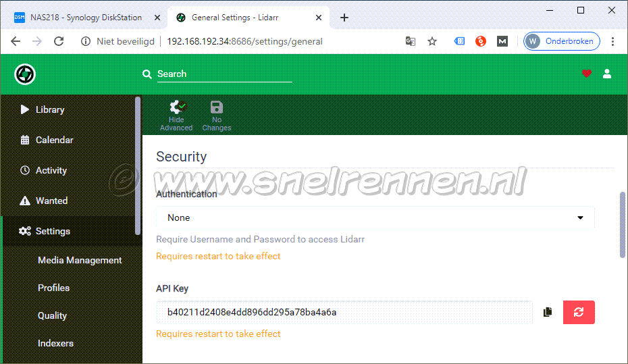Toggle Hide Advanced settings
This screenshot has height=364, width=628.
(x=176, y=115)
